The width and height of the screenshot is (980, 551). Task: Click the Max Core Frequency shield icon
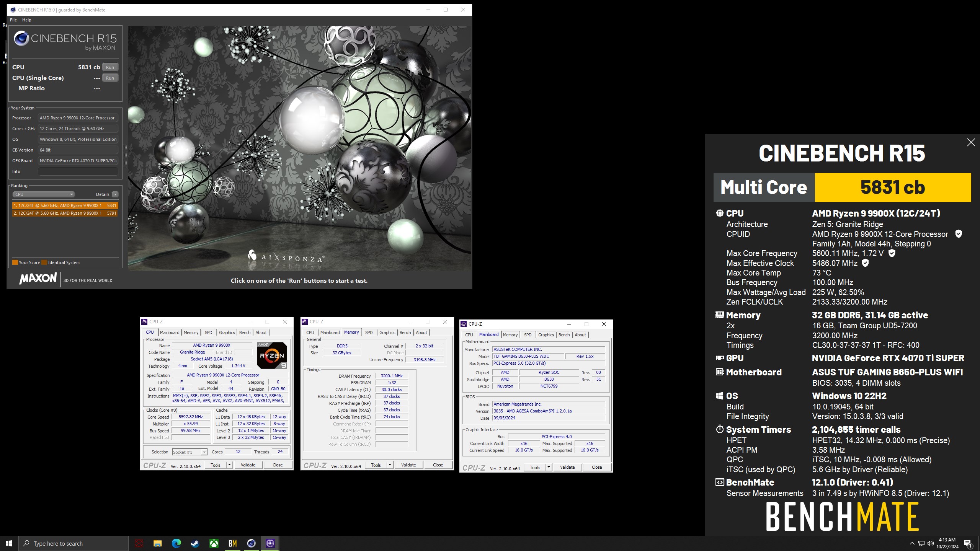pyautogui.click(x=892, y=253)
